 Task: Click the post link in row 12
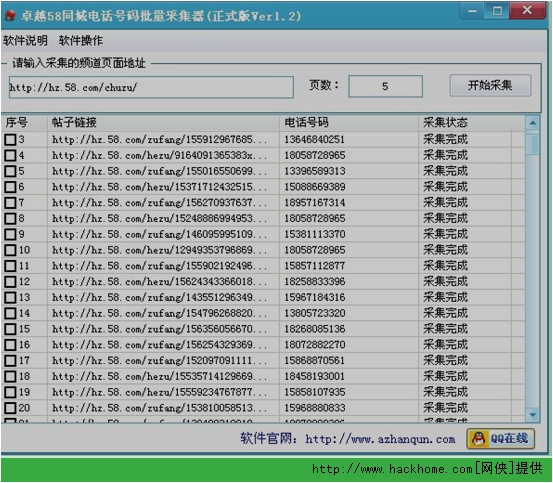(159, 282)
